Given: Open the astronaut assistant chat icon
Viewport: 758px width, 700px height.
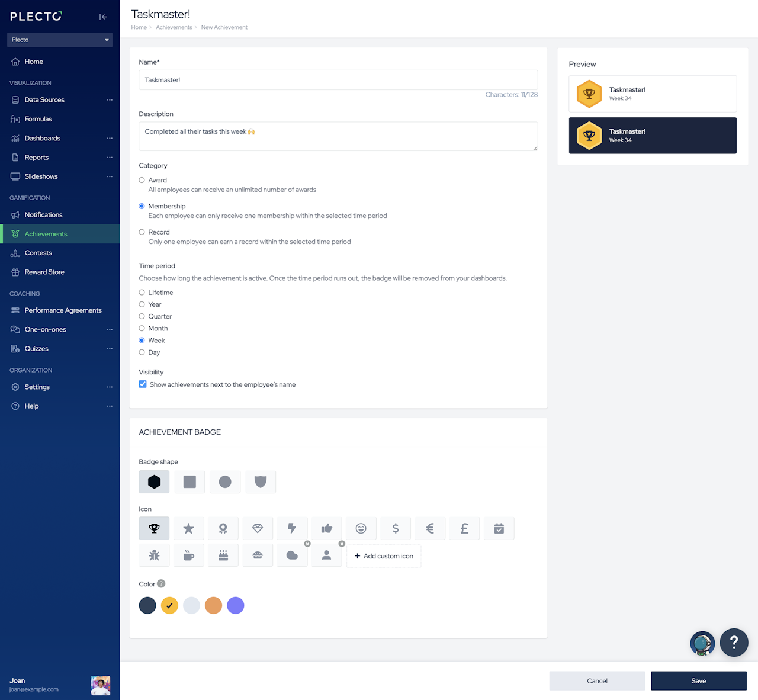Looking at the screenshot, I should (x=703, y=643).
